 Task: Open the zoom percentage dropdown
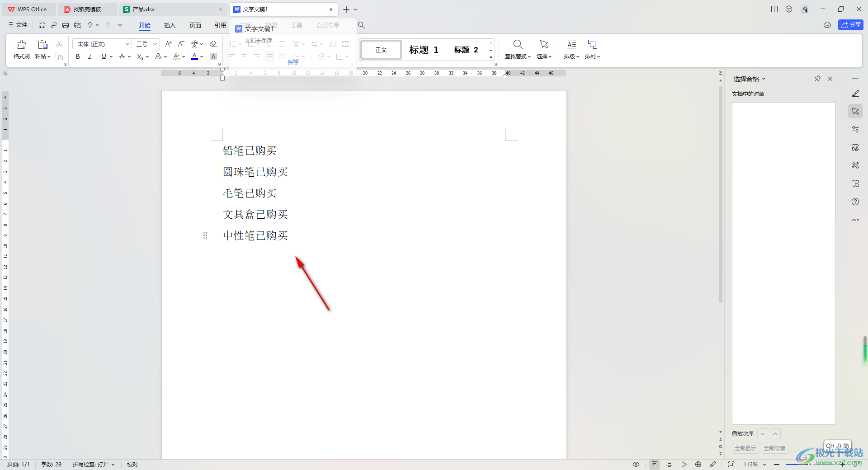[764, 465]
